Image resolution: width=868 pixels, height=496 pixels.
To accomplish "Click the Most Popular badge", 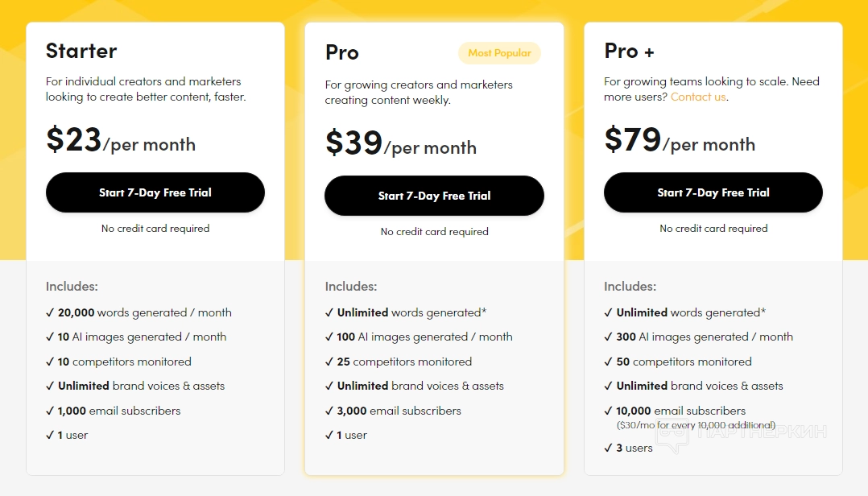I will [x=499, y=53].
